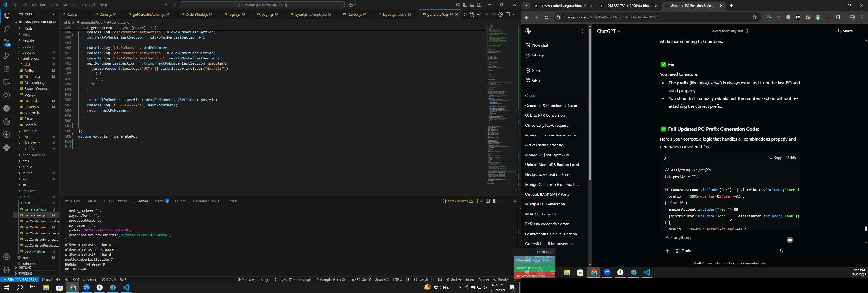Split the terminal in the panel
This screenshot has height=293, width=868.
[488, 201]
